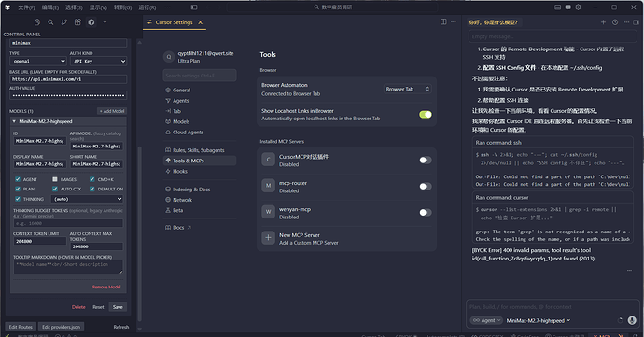Close the Cursor Settings tab
The image size is (644, 337).
pos(201,22)
